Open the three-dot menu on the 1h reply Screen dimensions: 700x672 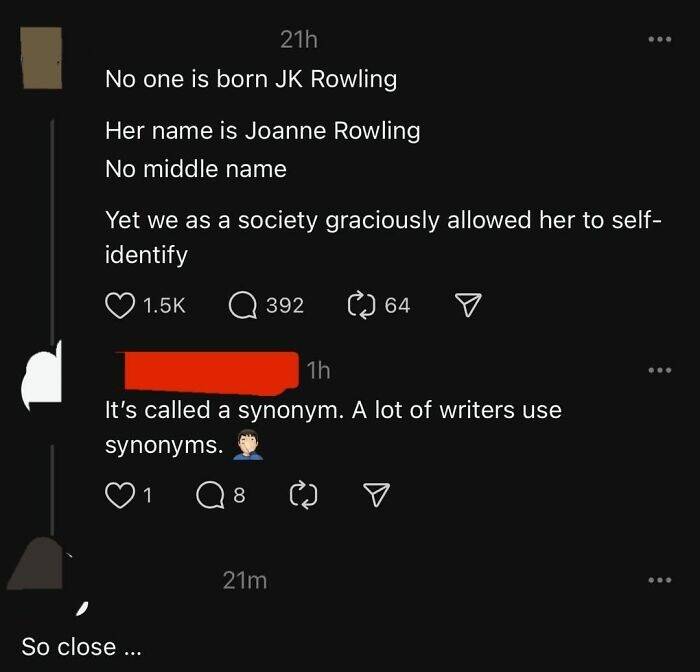(660, 370)
